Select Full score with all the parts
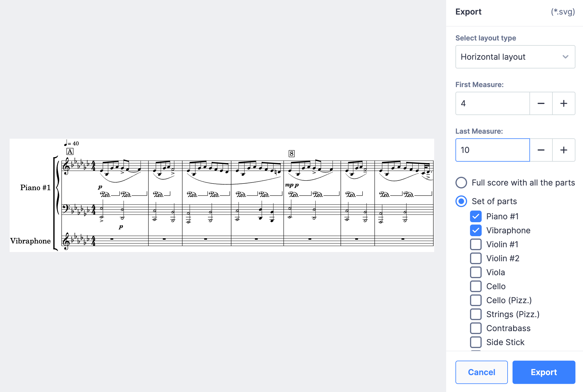583x392 pixels. [461, 183]
